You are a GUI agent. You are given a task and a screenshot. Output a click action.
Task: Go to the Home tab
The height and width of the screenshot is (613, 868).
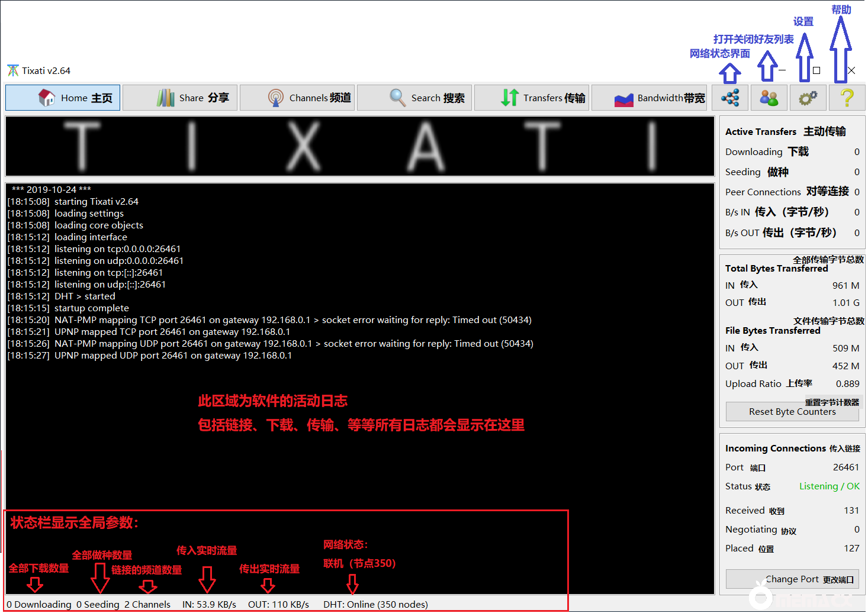coord(63,98)
